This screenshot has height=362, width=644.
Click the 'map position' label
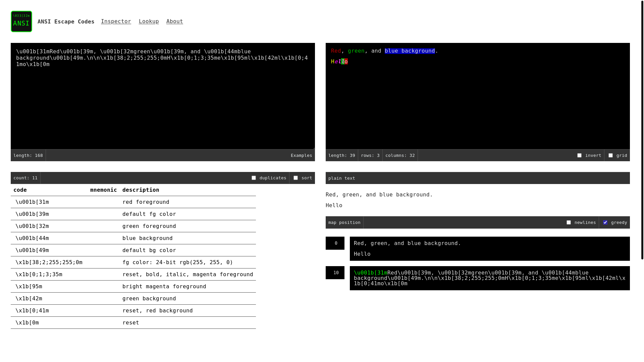click(344, 223)
